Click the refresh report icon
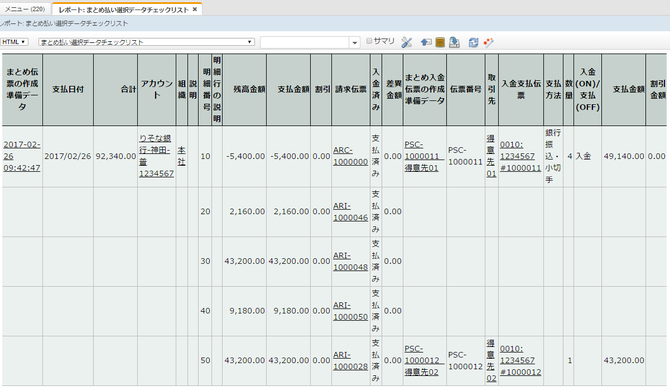 [x=473, y=42]
